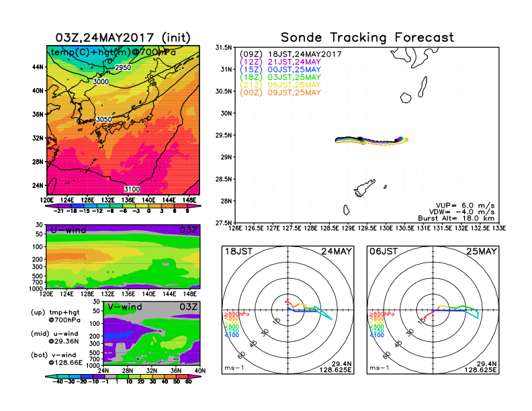Select legend entry "(12Z) 21JST,24MAY"
The width and height of the screenshot is (532, 411).
(x=280, y=62)
